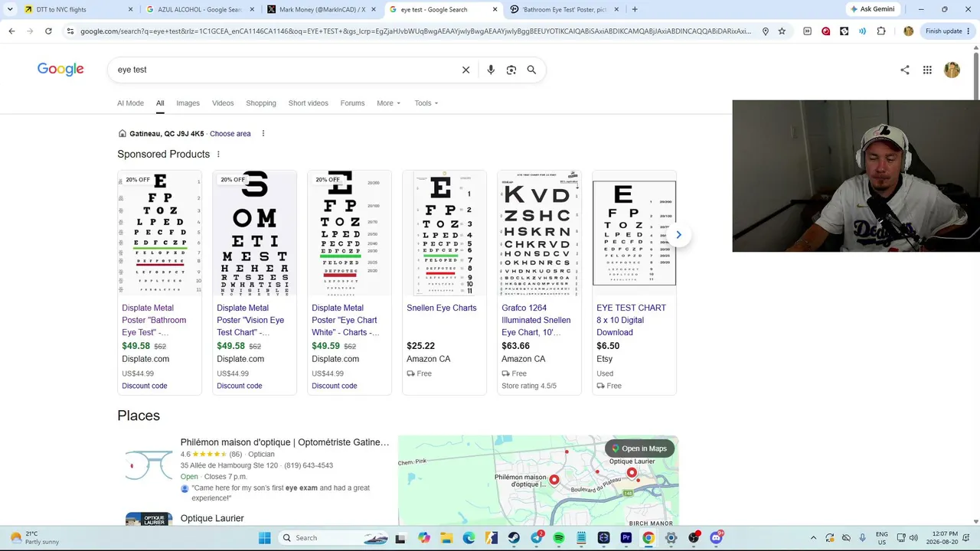
Task: Reload the page in Chrome
Action: point(48,31)
